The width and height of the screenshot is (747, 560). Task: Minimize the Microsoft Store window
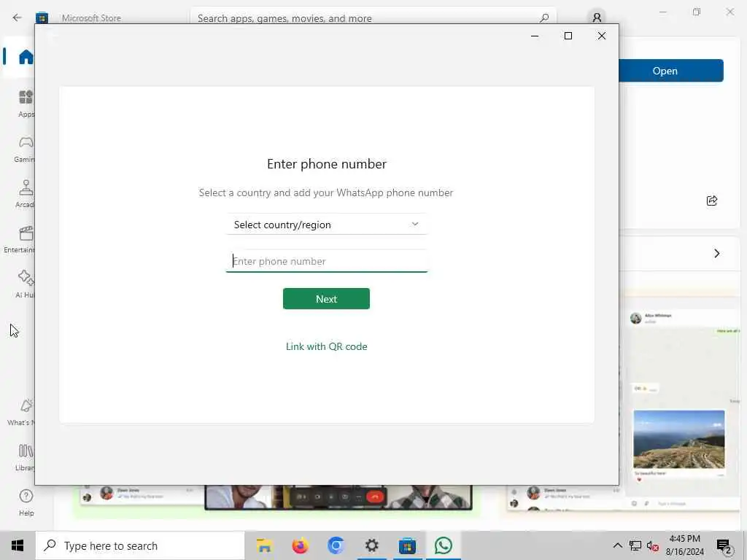(662, 12)
